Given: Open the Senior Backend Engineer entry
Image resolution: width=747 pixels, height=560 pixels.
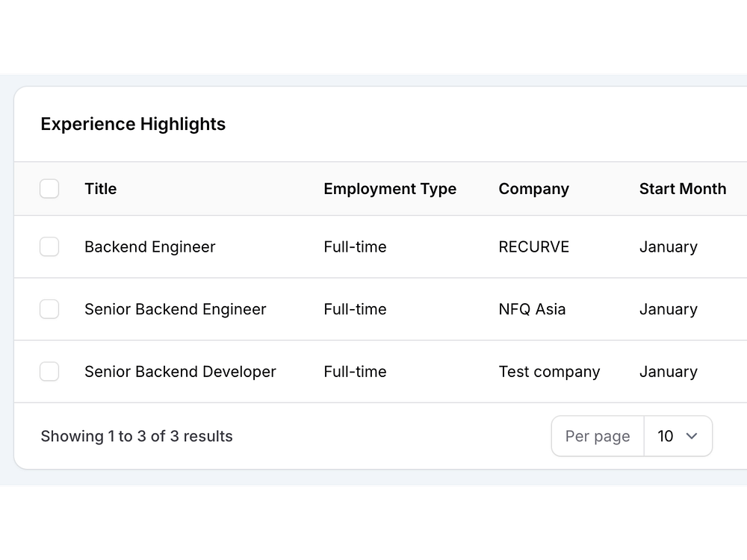Looking at the screenshot, I should click(175, 309).
